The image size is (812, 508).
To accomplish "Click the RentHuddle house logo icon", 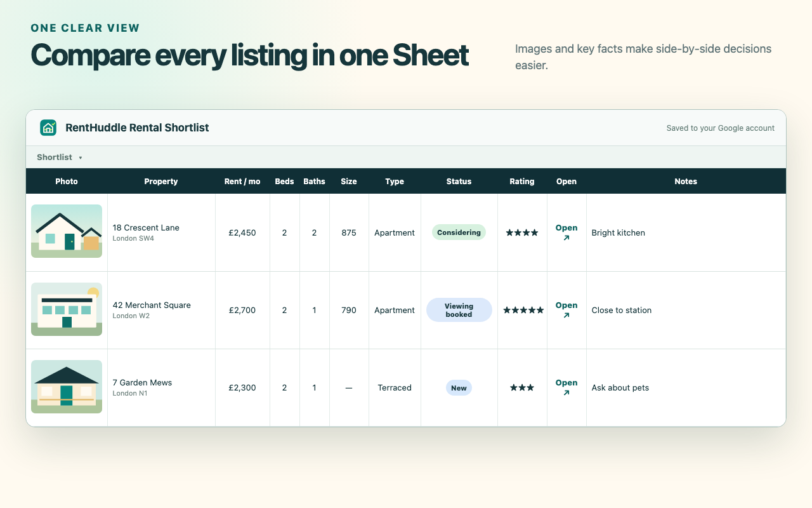I will point(48,128).
